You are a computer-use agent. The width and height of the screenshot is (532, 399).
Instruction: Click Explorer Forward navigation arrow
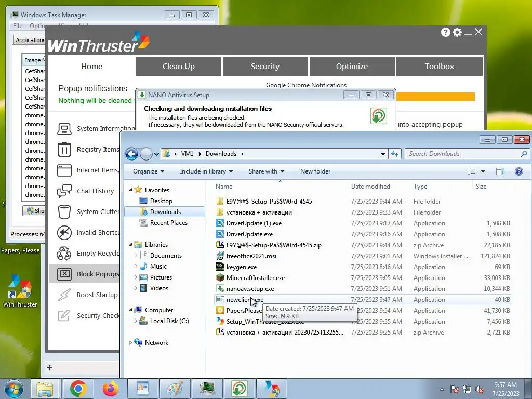point(146,154)
